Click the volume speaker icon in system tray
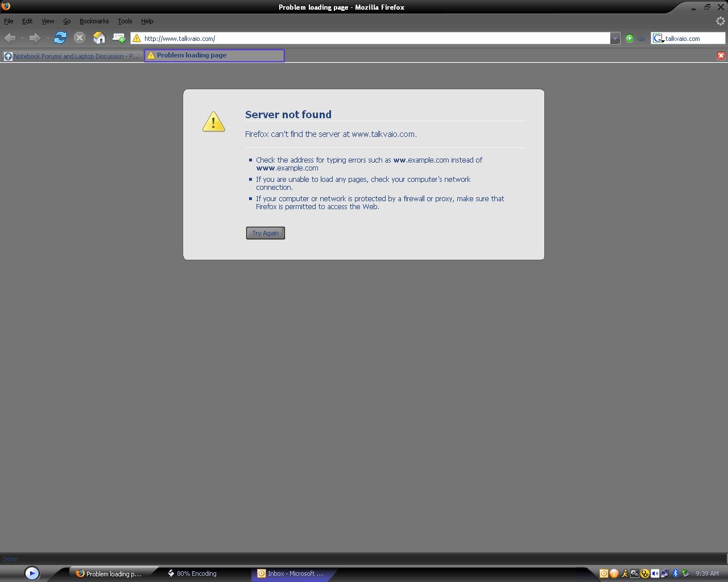 pyautogui.click(x=655, y=573)
